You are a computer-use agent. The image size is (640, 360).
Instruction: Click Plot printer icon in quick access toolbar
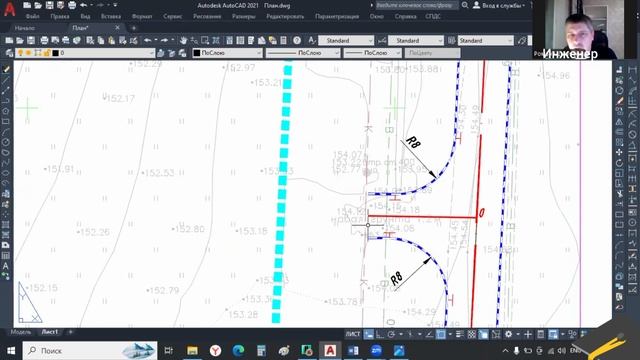[x=72, y=5]
